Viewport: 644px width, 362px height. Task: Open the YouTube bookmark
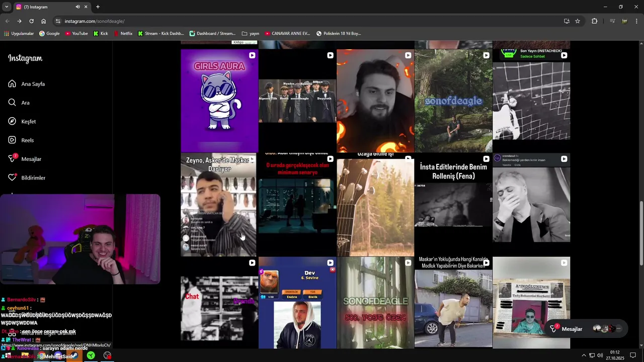[x=76, y=34]
